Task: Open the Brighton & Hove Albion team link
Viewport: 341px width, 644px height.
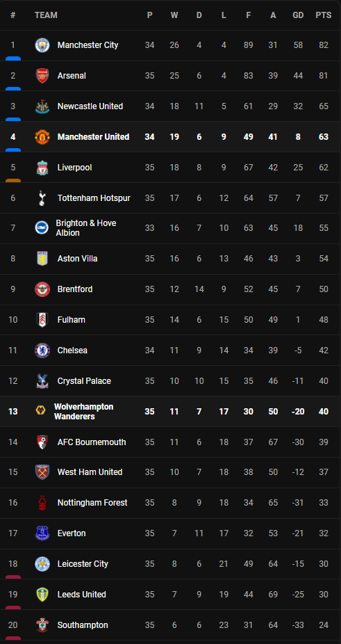Action: pyautogui.click(x=86, y=228)
